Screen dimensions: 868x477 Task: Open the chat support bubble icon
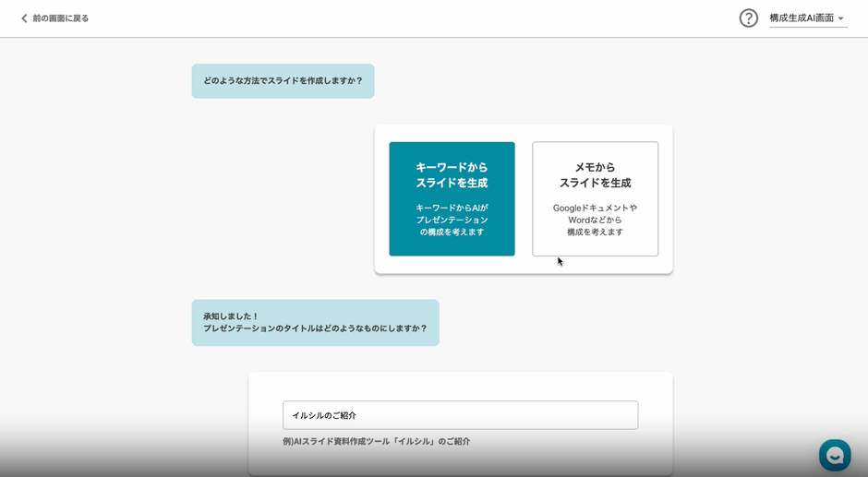(x=835, y=455)
